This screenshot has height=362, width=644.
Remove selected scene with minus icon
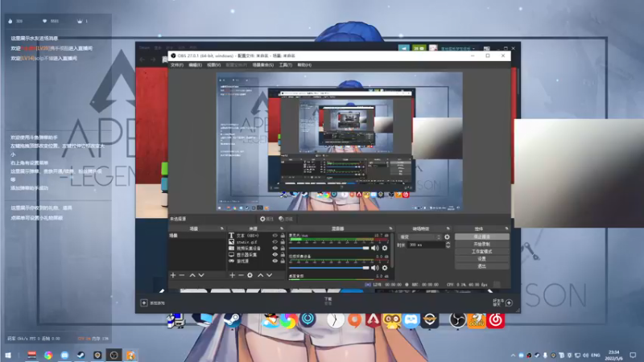(182, 275)
